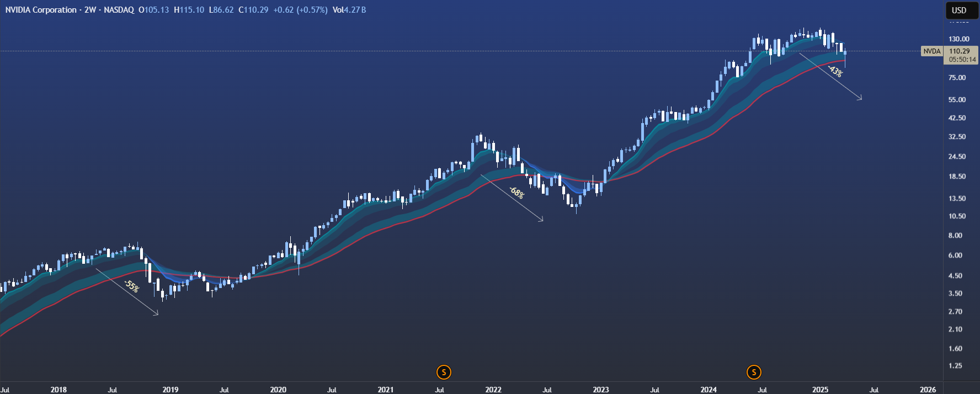Viewport: 980px width, 394px height.
Task: Click the 2026 label on time axis
Action: tap(928, 390)
